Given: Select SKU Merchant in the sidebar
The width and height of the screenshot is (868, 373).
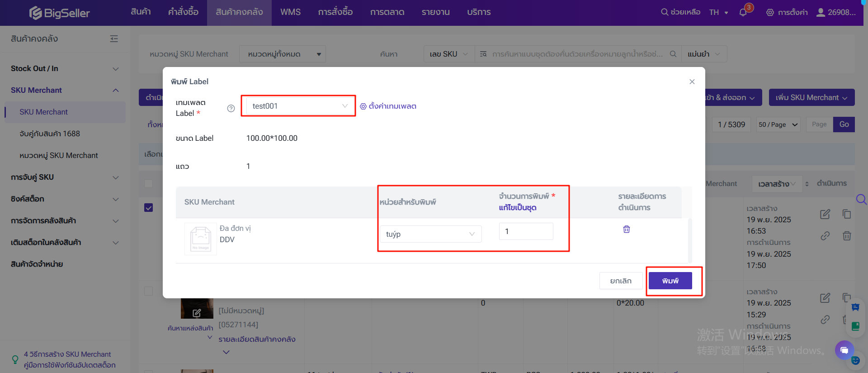Looking at the screenshot, I should click(43, 112).
